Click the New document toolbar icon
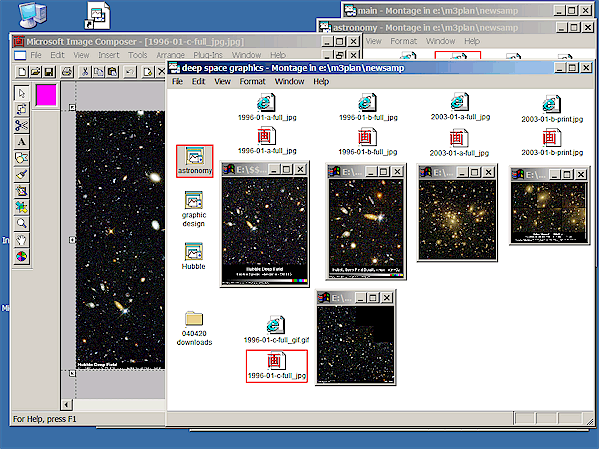 pos(22,72)
